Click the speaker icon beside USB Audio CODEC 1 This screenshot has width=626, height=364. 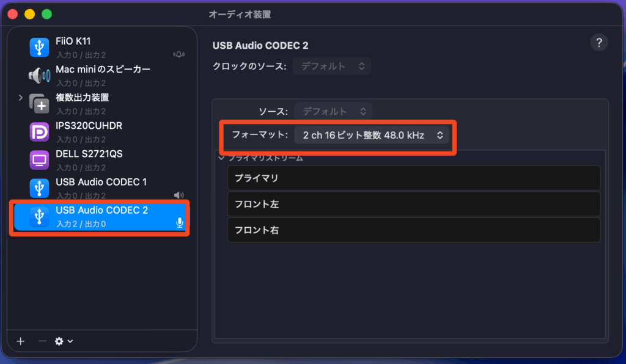179,195
